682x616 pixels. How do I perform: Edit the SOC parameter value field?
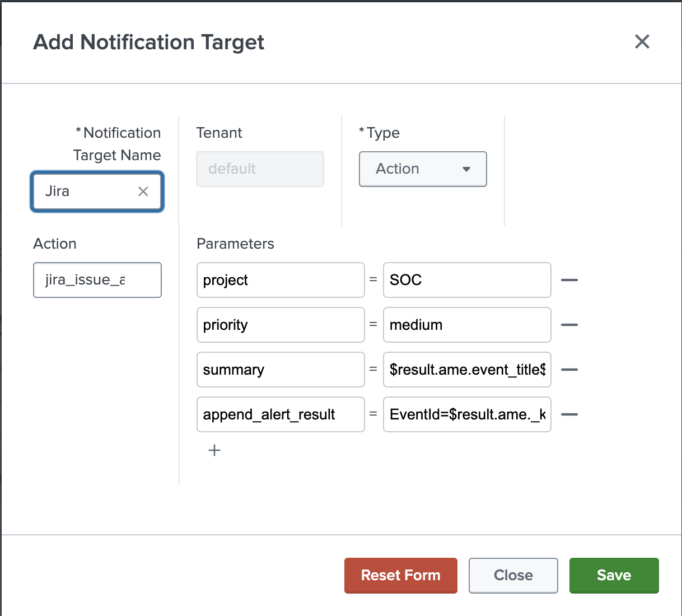pyautogui.click(x=466, y=280)
